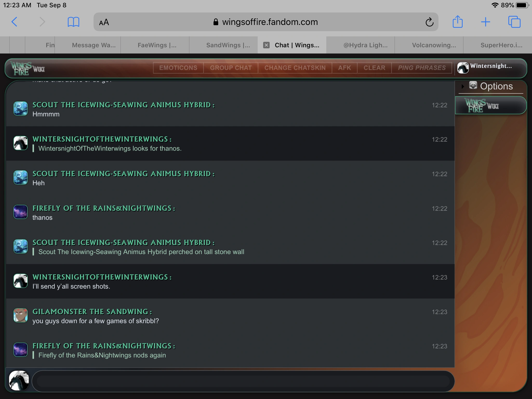Tap the reload page icon
532x399 pixels.
pyautogui.click(x=429, y=22)
